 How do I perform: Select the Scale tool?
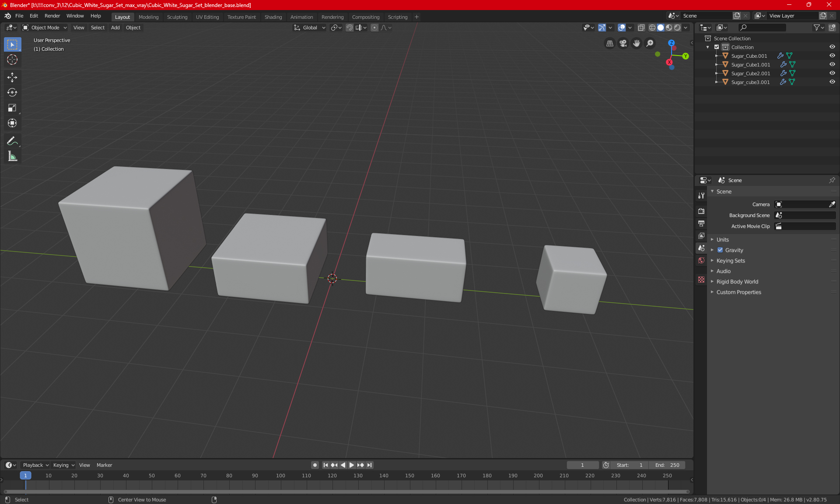click(12, 108)
